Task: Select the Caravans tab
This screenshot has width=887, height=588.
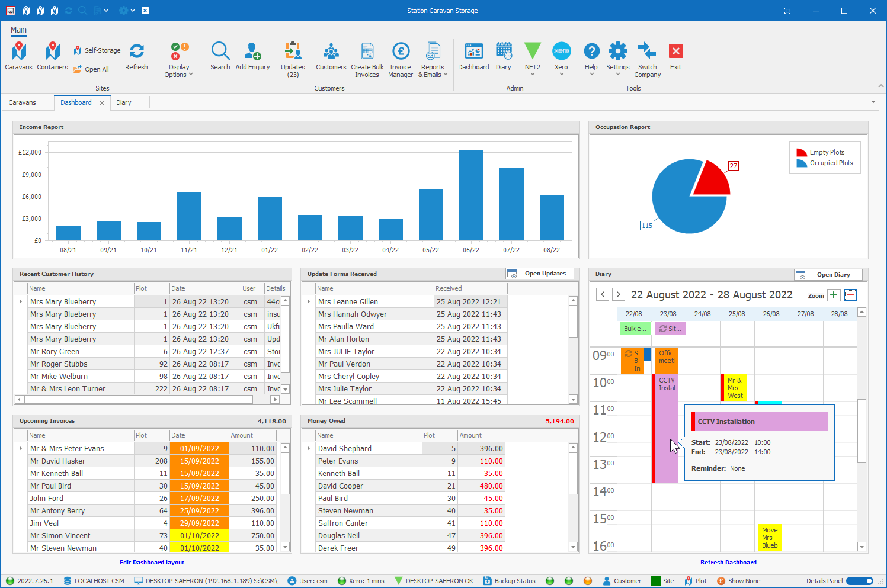Action: pyautogui.click(x=23, y=102)
